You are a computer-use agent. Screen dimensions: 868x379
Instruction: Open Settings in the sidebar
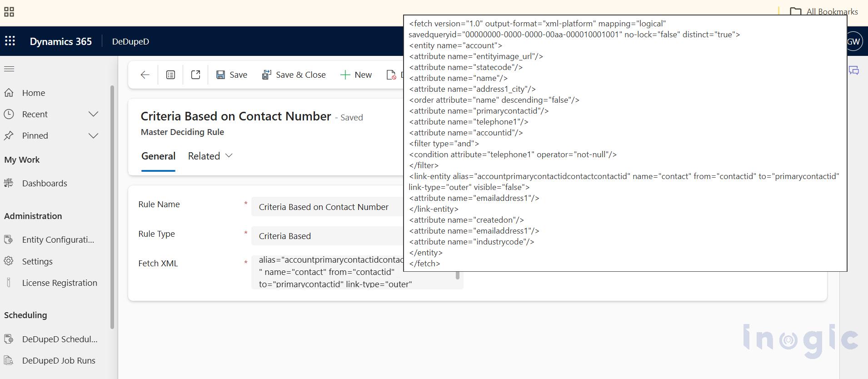click(x=37, y=261)
